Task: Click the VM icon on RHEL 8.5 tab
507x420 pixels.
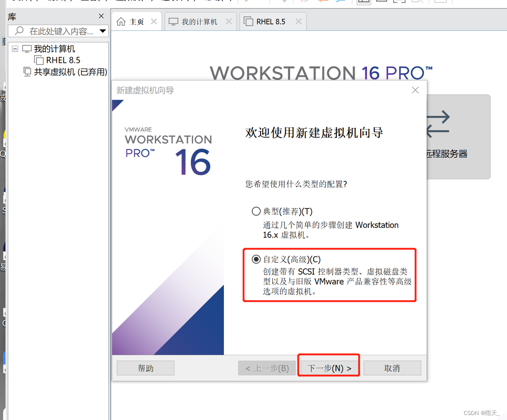Action: point(248,22)
